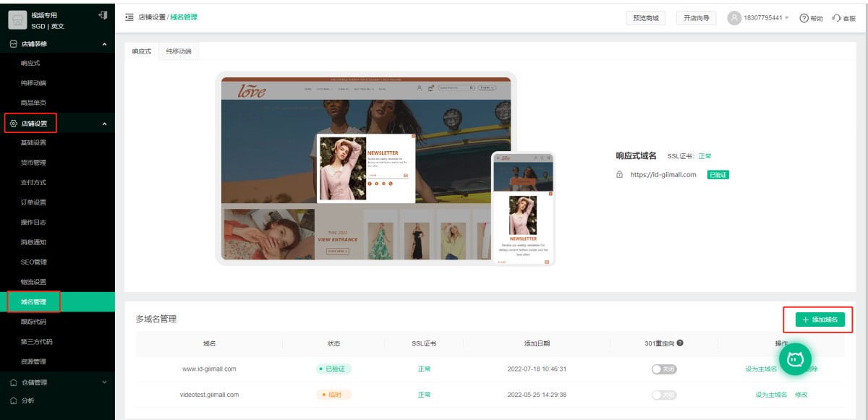Click the 301重定向 question mark help icon

tap(680, 343)
